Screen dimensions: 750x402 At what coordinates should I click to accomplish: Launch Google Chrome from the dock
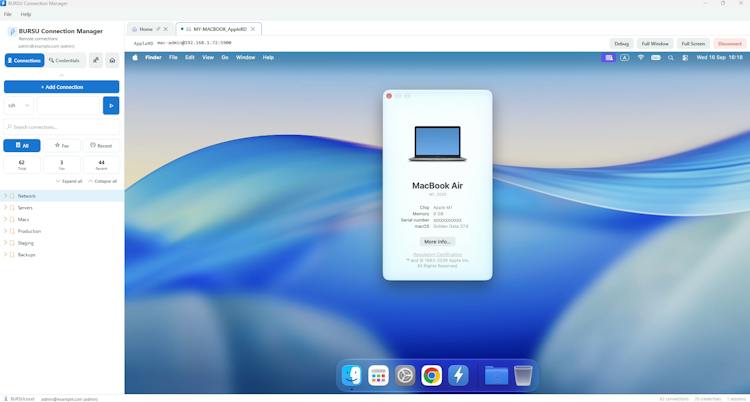431,376
